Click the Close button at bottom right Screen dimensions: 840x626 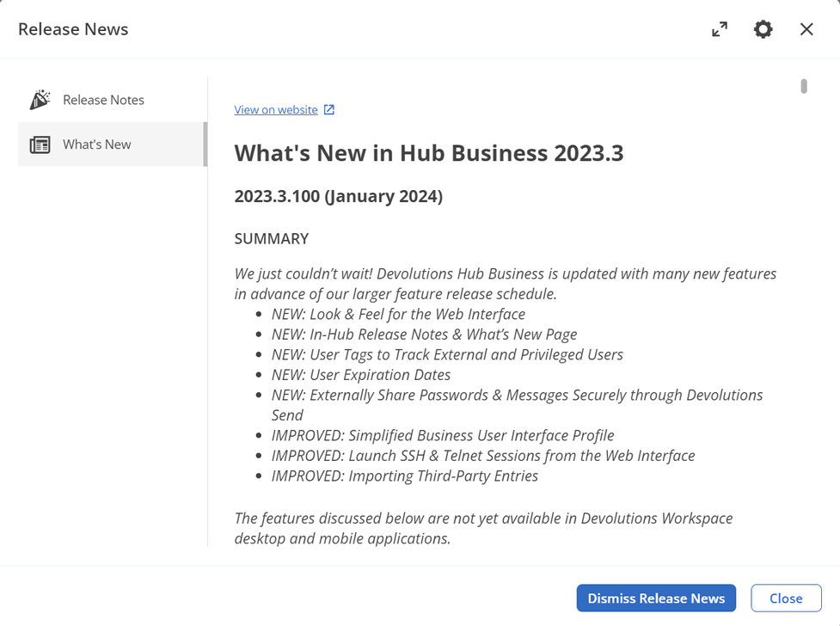[786, 598]
